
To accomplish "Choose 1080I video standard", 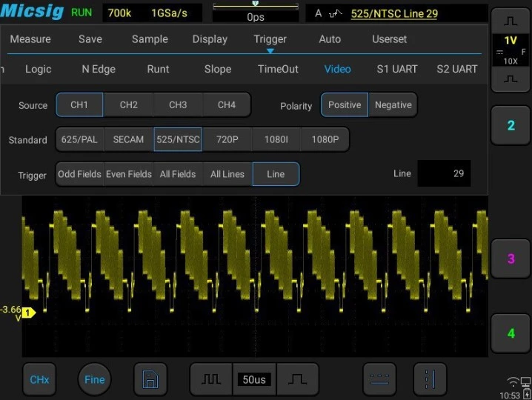I will coord(276,139).
